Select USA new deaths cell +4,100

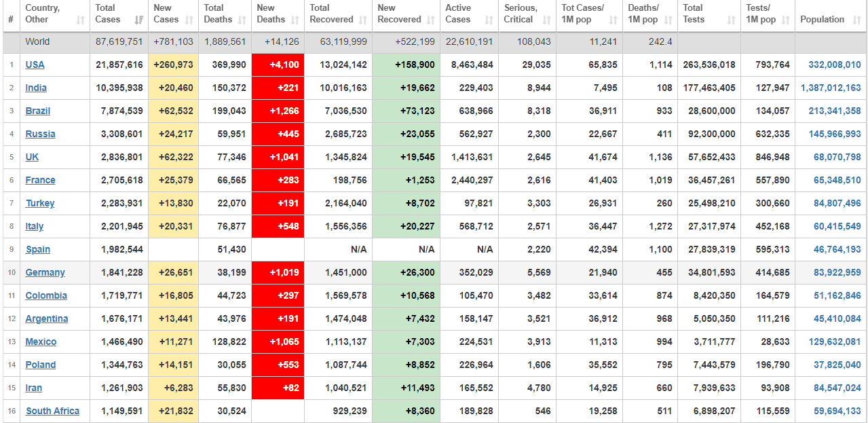(278, 65)
